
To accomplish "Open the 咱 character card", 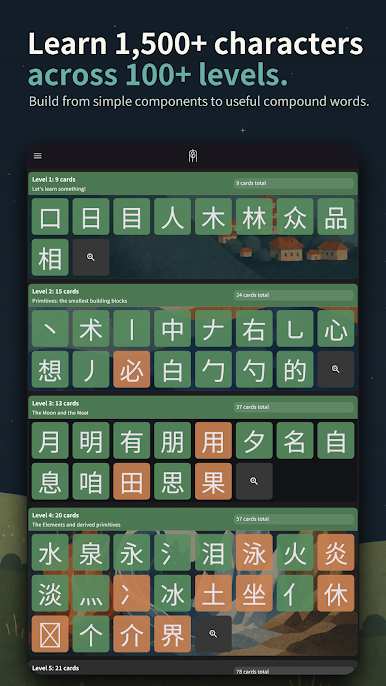I will tap(91, 481).
